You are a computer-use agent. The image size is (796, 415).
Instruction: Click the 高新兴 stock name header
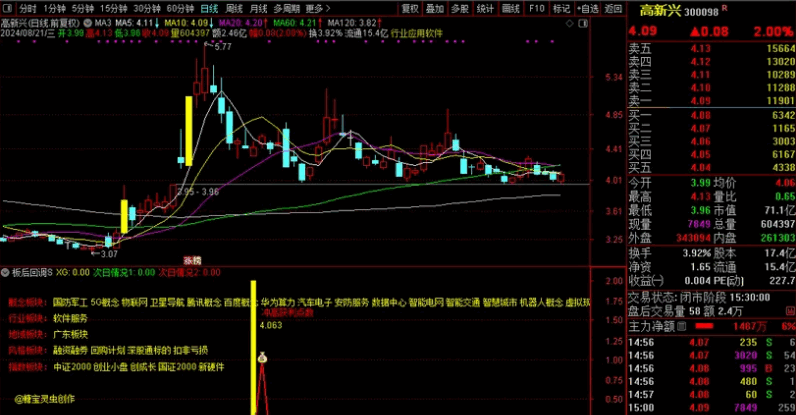[x=660, y=10]
